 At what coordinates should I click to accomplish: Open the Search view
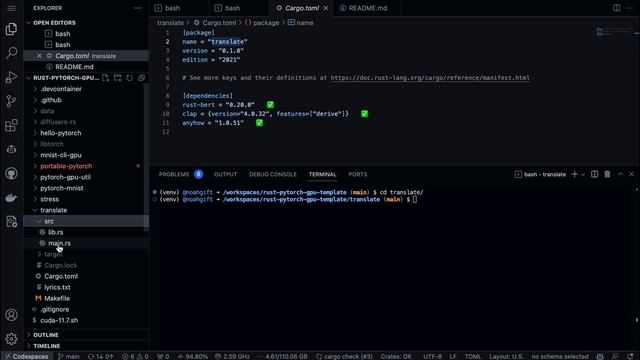click(11, 53)
